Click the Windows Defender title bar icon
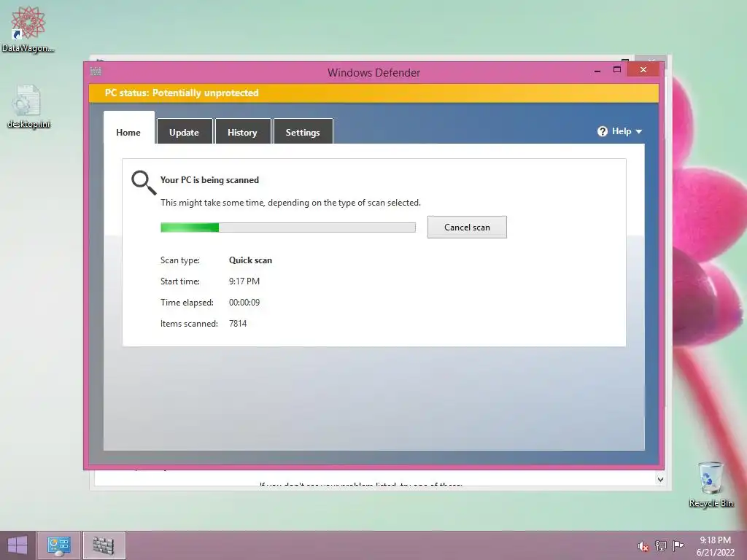Viewport: 747px width, 560px height. click(96, 71)
